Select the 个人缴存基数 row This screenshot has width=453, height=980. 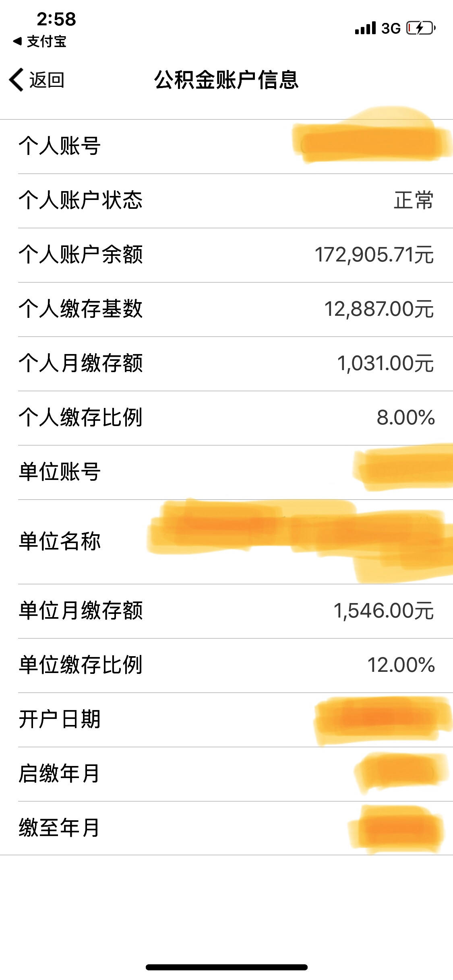226,309
